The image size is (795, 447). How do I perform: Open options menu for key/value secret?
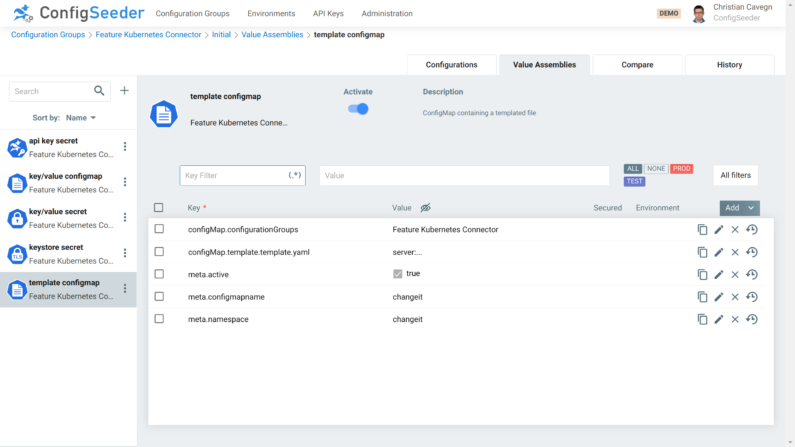pyautogui.click(x=125, y=217)
